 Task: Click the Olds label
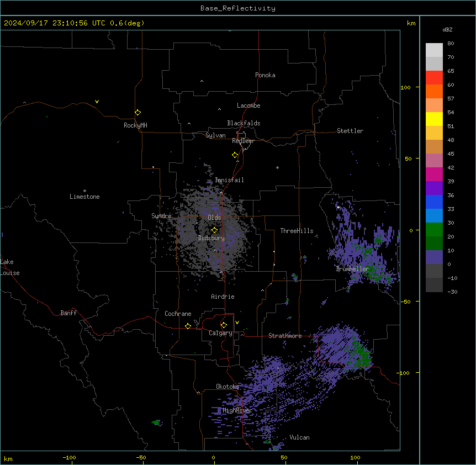click(214, 218)
